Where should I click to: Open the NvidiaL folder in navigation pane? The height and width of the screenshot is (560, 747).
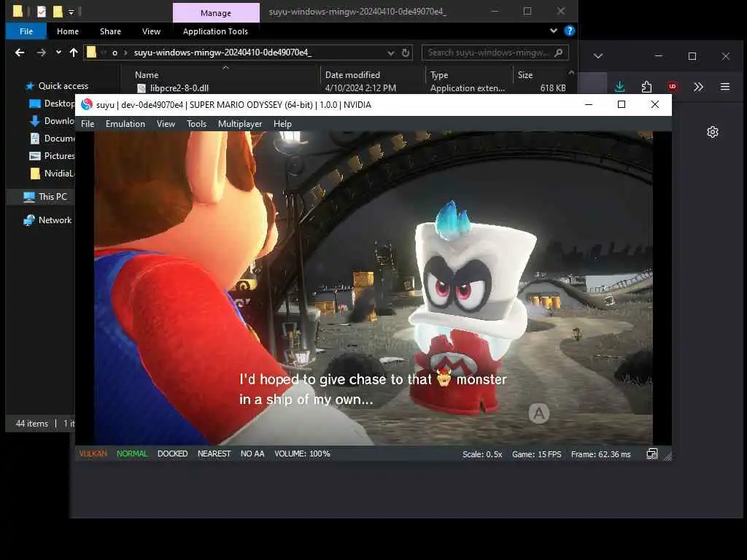pos(53,174)
